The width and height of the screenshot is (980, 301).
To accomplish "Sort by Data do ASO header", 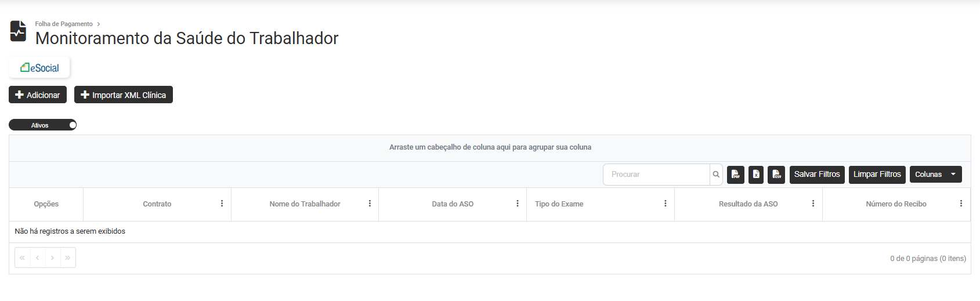I will click(x=453, y=204).
